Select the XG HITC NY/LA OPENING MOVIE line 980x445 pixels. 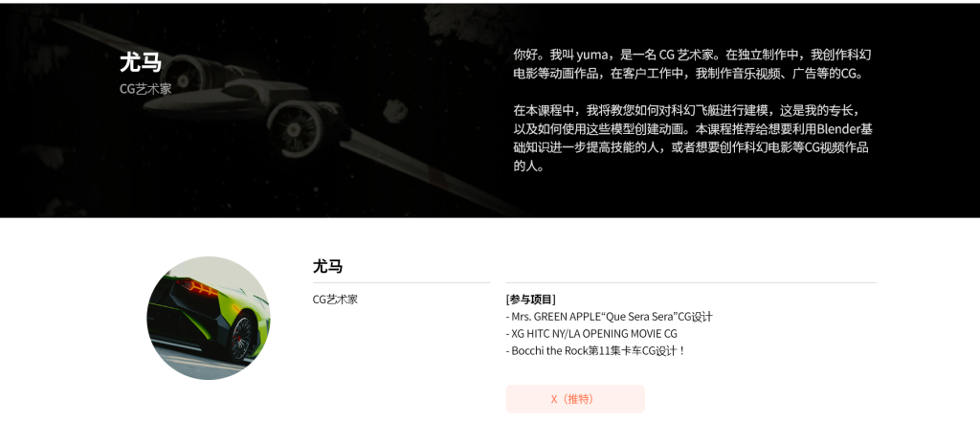(591, 334)
